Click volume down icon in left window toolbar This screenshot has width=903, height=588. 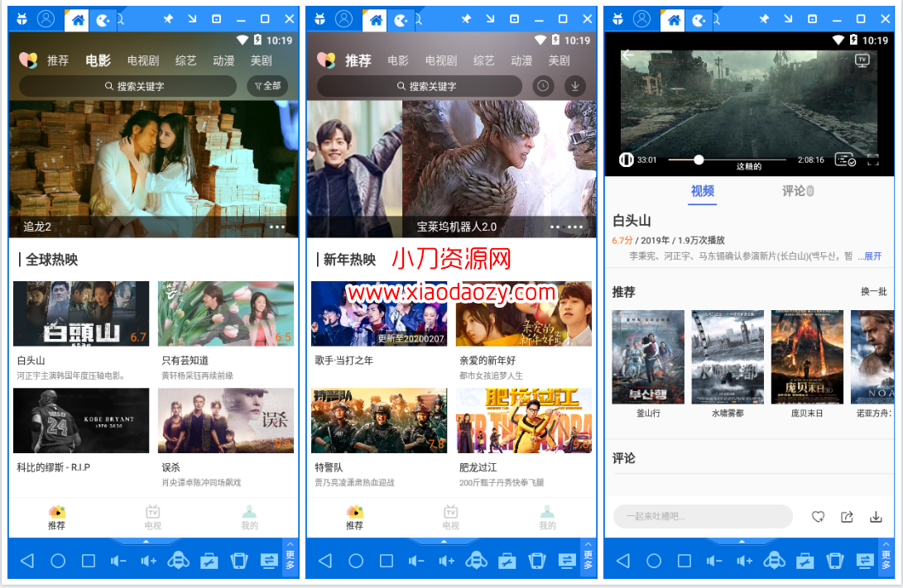118,561
